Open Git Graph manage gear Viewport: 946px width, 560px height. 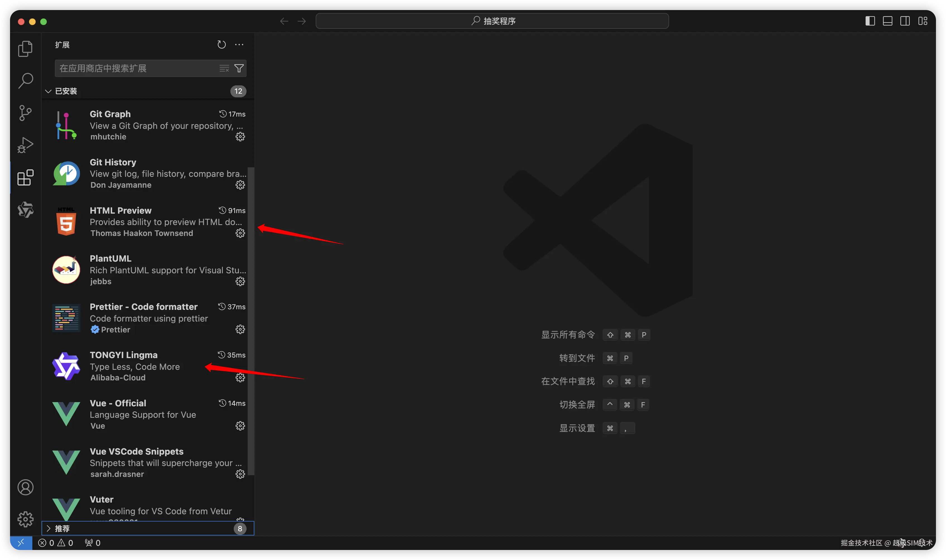pos(240,137)
